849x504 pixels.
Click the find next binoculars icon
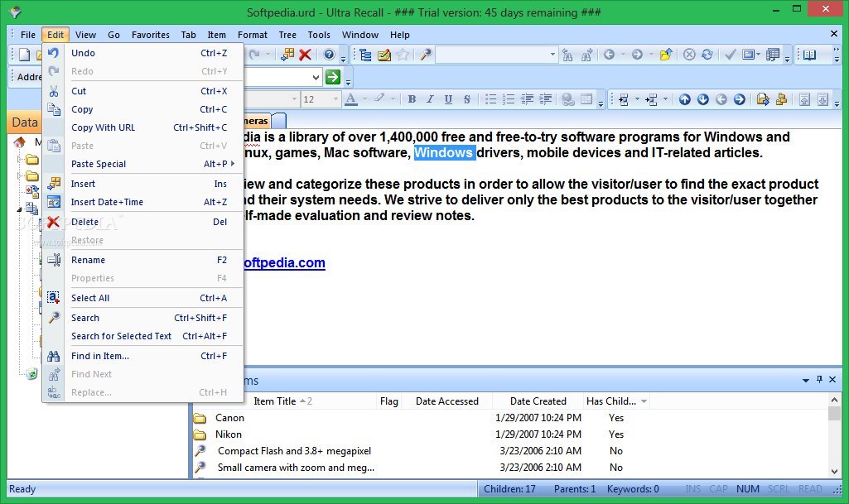point(586,55)
